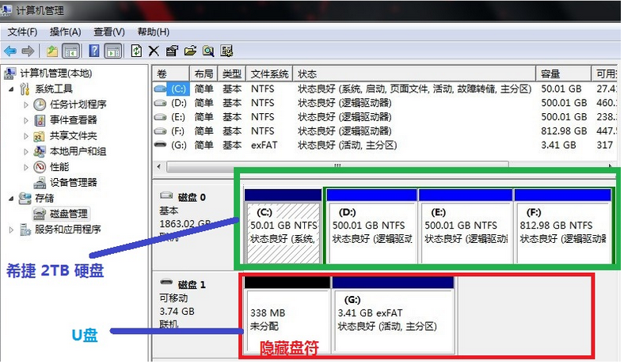Toggle the show/hide action pane icon
The height and width of the screenshot is (364, 624).
[113, 51]
